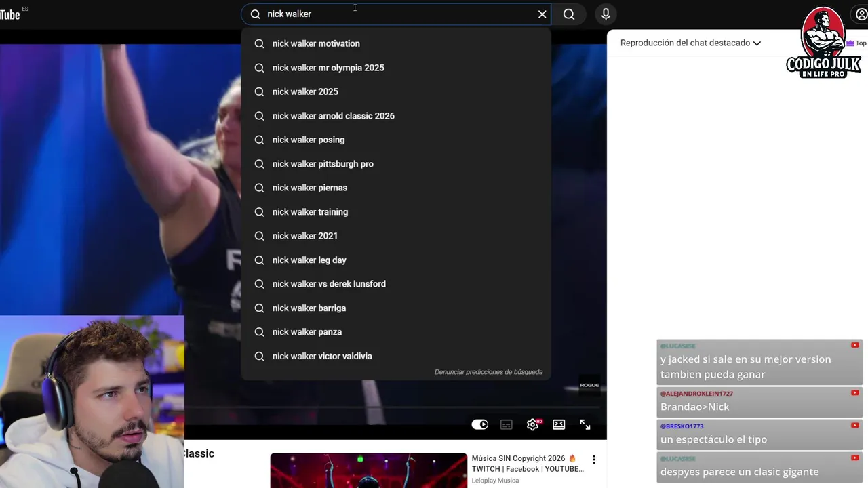Select suggestion 'nick walker arnold classic 2026'
Image resolution: width=868 pixels, height=488 pixels.
point(397,116)
